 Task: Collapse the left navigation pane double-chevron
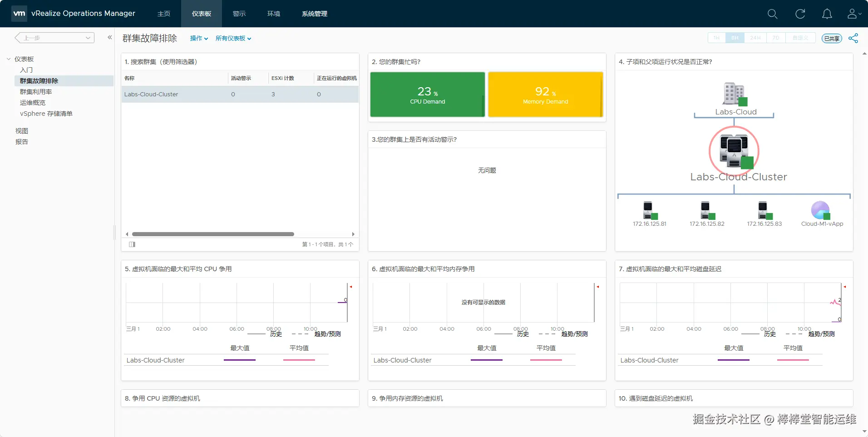(x=109, y=37)
